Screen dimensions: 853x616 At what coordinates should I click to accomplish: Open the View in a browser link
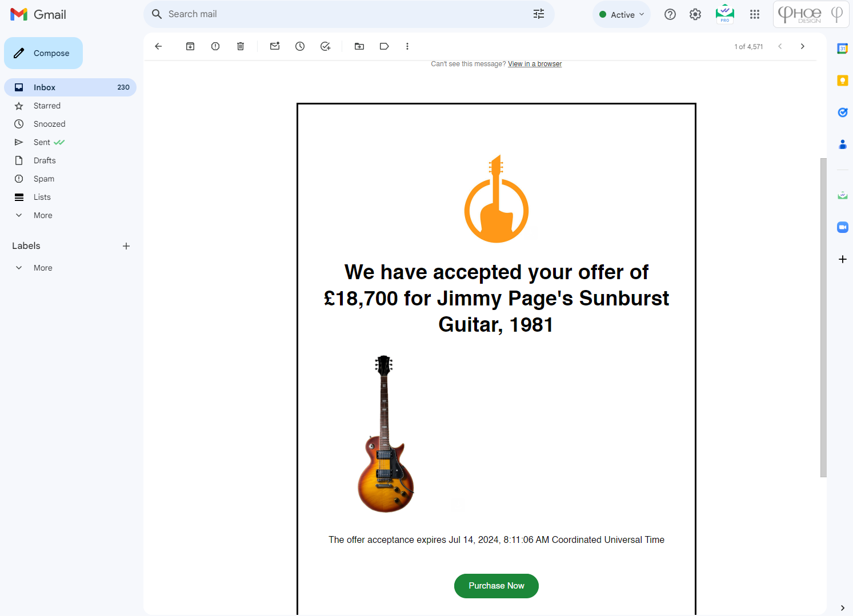[x=534, y=64]
